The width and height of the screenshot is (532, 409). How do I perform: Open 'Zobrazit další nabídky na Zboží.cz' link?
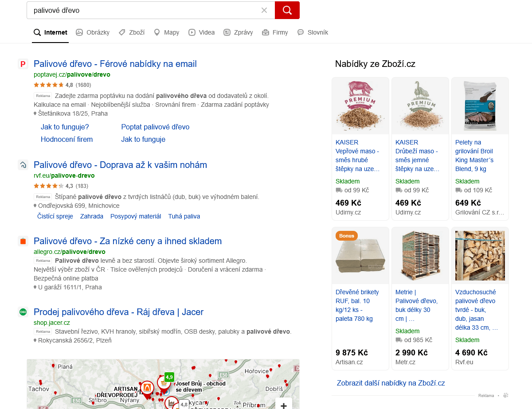(391, 383)
